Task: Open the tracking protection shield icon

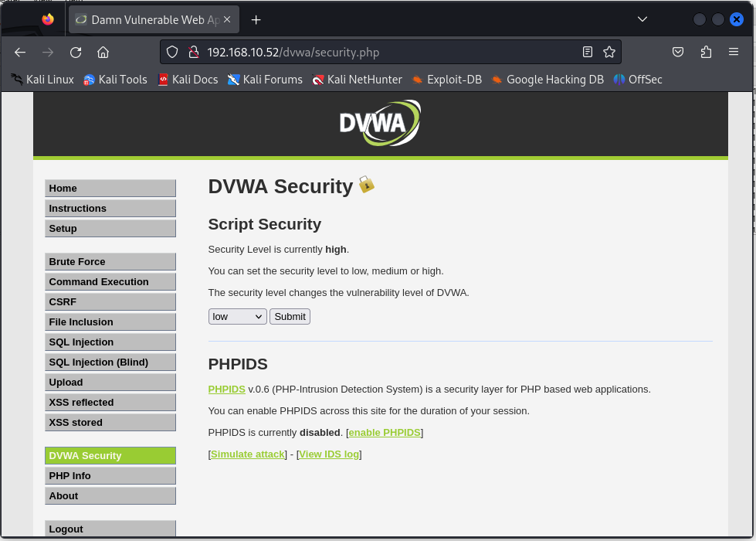Action: (172, 52)
